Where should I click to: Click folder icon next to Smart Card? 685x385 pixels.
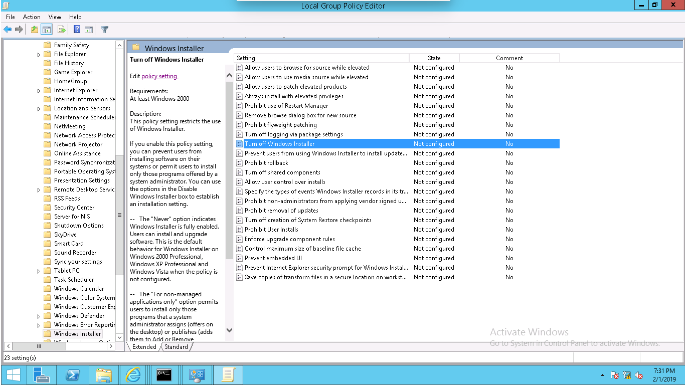pyautogui.click(x=48, y=243)
